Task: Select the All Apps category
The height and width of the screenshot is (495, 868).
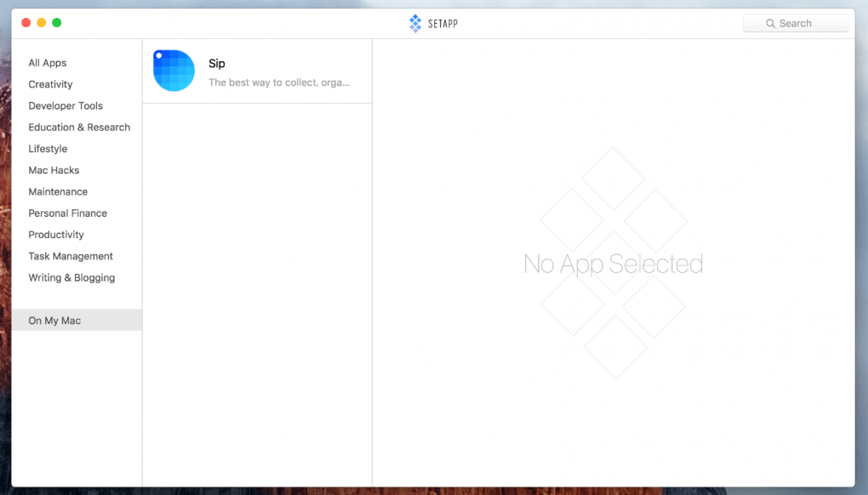Action: [48, 63]
